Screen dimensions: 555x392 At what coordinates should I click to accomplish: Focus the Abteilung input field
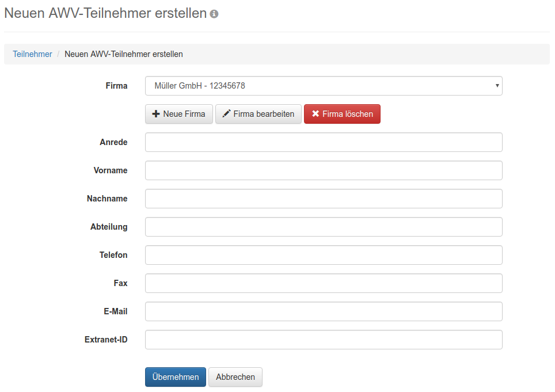(324, 227)
